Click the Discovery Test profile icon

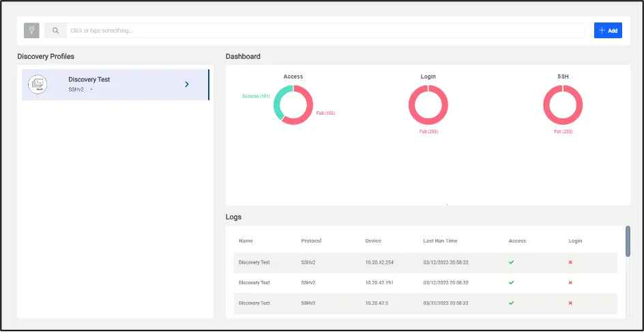38,84
